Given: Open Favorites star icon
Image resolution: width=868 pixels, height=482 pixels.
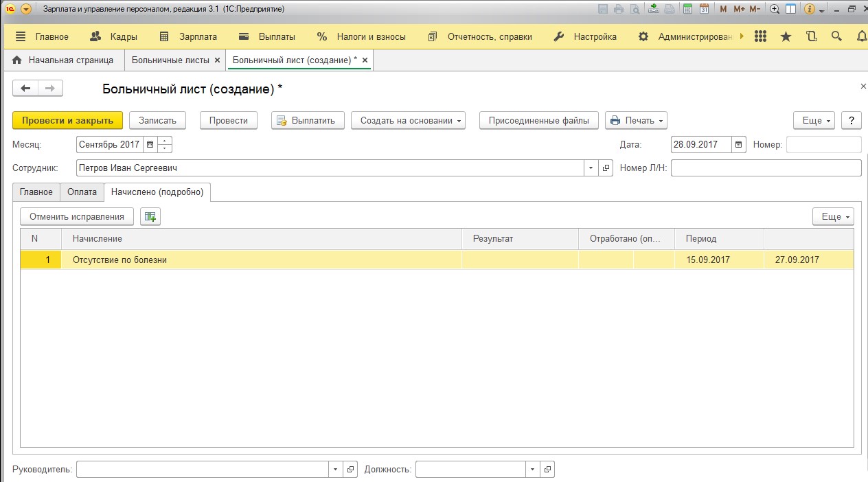Looking at the screenshot, I should [786, 36].
